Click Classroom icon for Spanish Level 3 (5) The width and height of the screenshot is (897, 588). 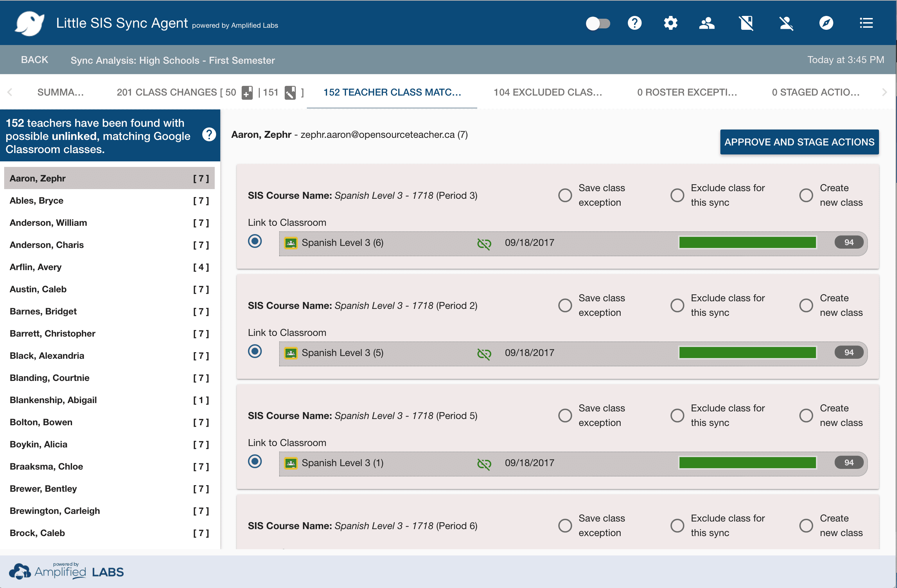tap(291, 353)
